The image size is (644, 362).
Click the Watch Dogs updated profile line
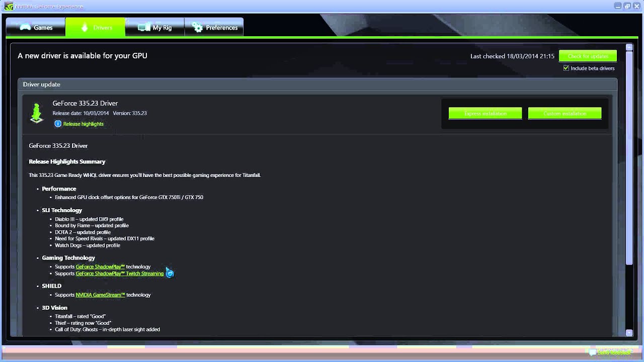[88, 245]
